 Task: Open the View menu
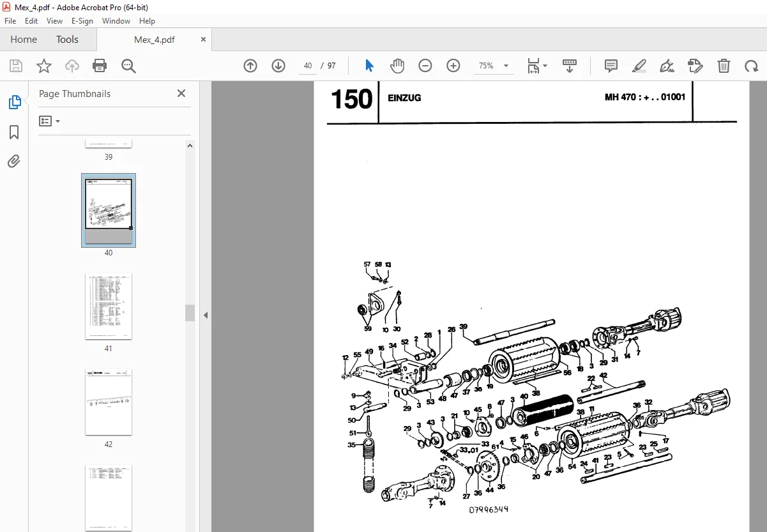54,21
